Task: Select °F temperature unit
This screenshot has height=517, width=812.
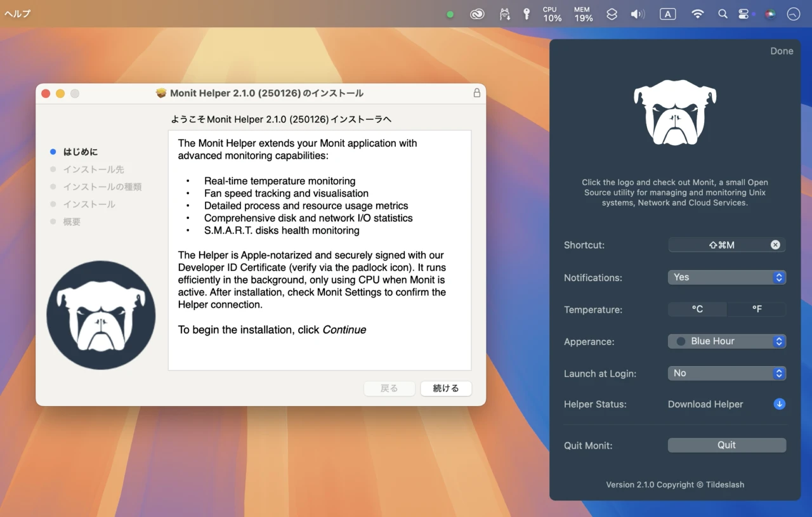Action: point(757,310)
